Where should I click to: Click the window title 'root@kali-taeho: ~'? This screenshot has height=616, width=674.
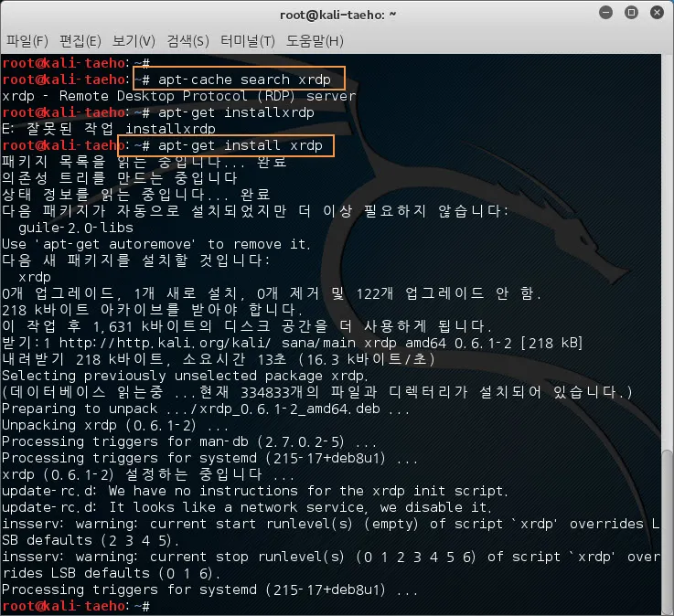337,15
